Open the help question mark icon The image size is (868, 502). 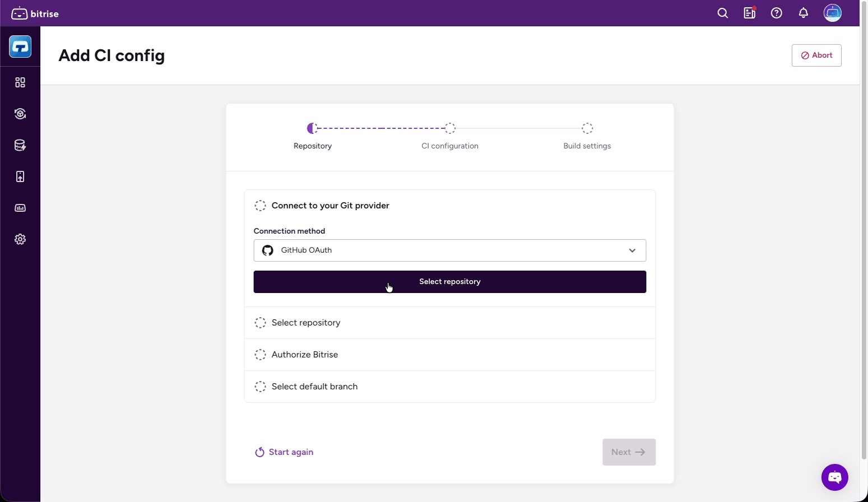point(777,13)
